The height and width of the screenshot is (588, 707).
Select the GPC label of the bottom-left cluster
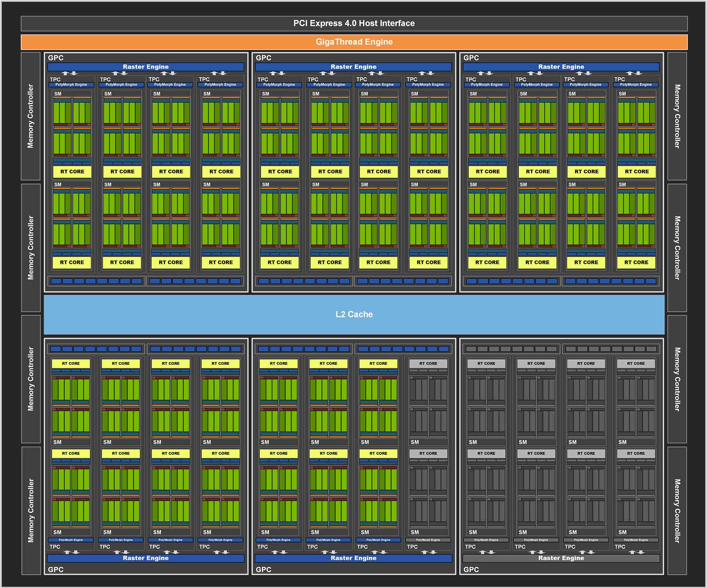[x=56, y=569]
